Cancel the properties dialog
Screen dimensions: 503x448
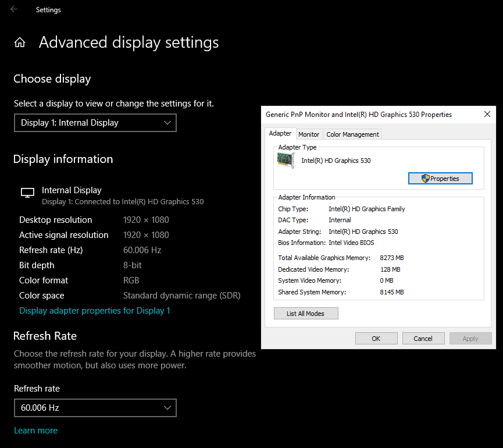coord(423,339)
